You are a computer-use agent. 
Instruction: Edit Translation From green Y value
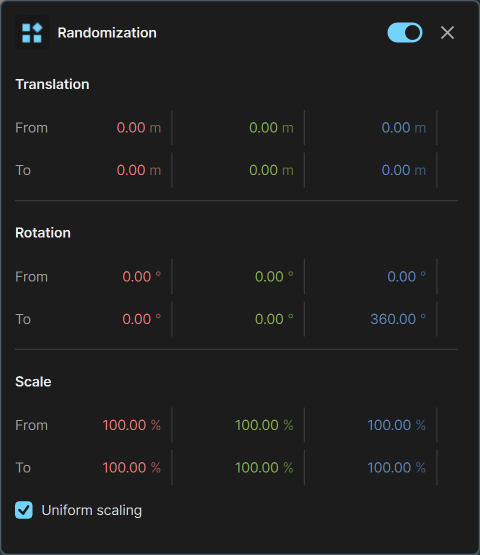click(271, 128)
